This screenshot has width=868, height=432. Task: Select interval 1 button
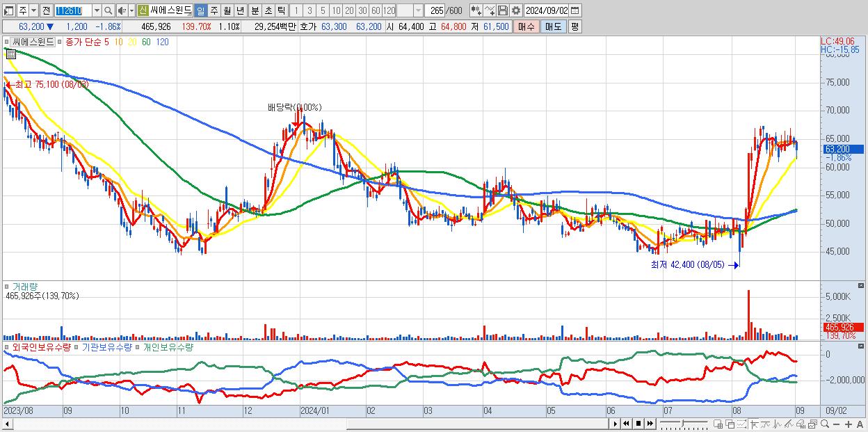[296, 10]
